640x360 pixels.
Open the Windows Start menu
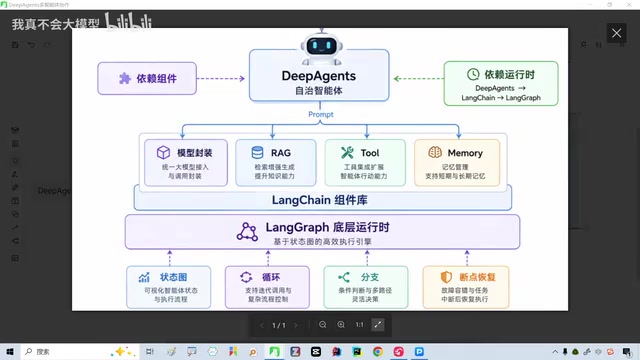point(10,351)
